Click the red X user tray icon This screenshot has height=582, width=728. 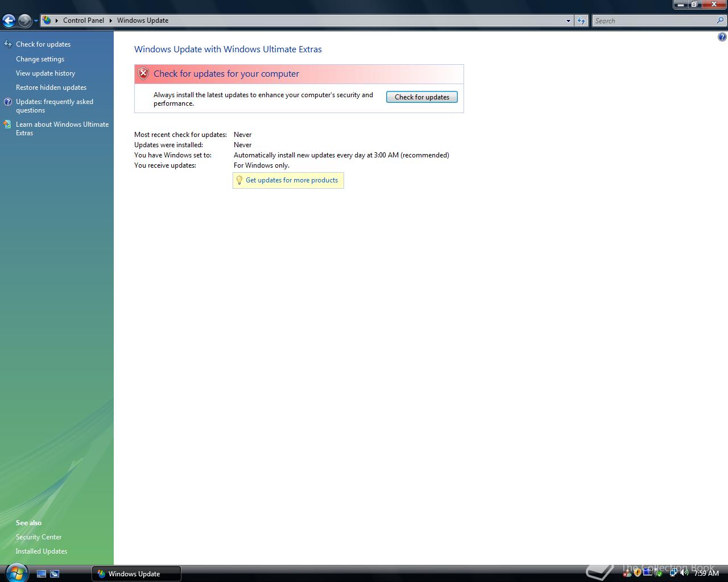coord(627,573)
